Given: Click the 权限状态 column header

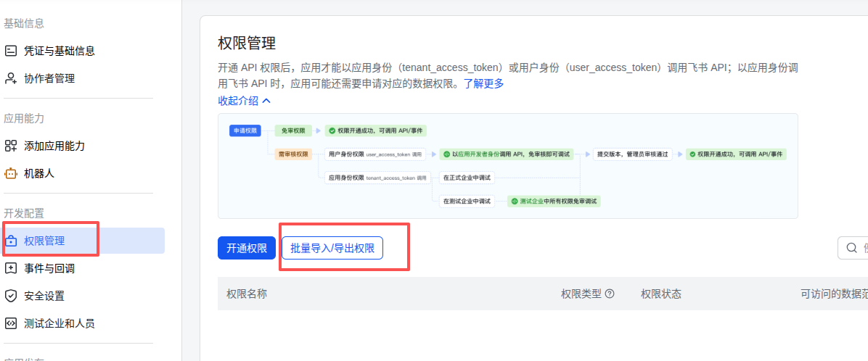Looking at the screenshot, I should (x=661, y=294).
